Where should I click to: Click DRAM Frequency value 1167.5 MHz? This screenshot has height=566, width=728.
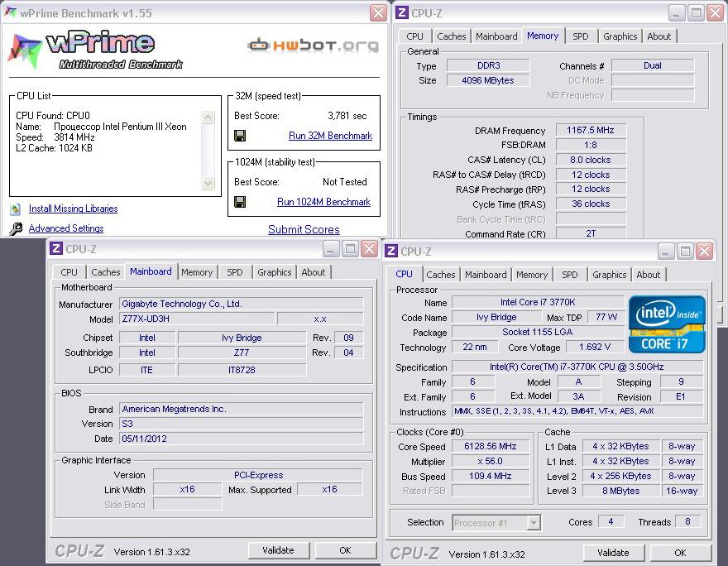click(591, 130)
